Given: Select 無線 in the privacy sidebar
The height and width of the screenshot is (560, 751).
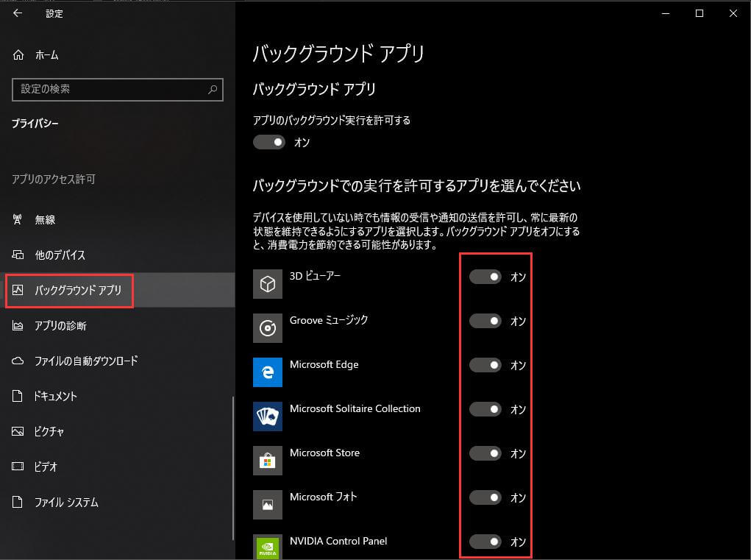Looking at the screenshot, I should point(118,219).
